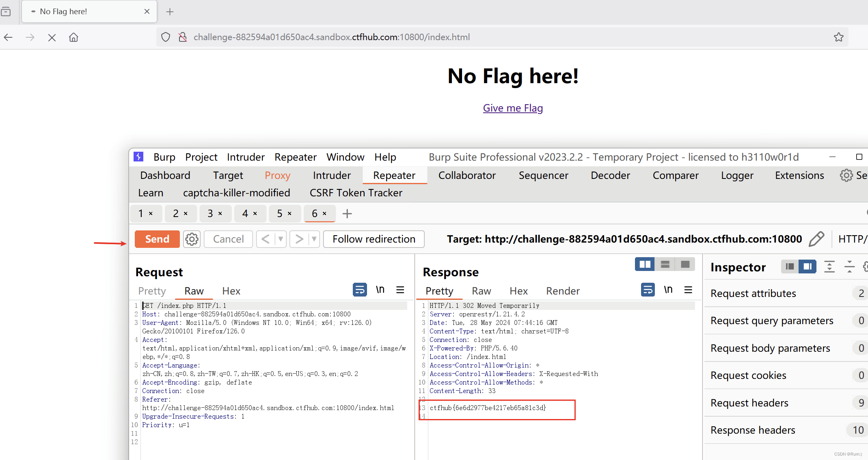Close the No Flag here! browser tab
The width and height of the screenshot is (868, 460).
pyautogui.click(x=147, y=11)
